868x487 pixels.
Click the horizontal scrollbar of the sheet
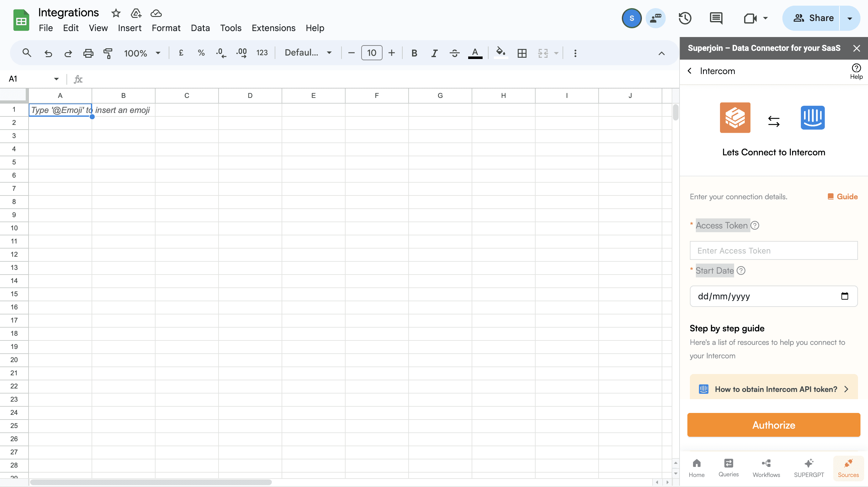(151, 482)
